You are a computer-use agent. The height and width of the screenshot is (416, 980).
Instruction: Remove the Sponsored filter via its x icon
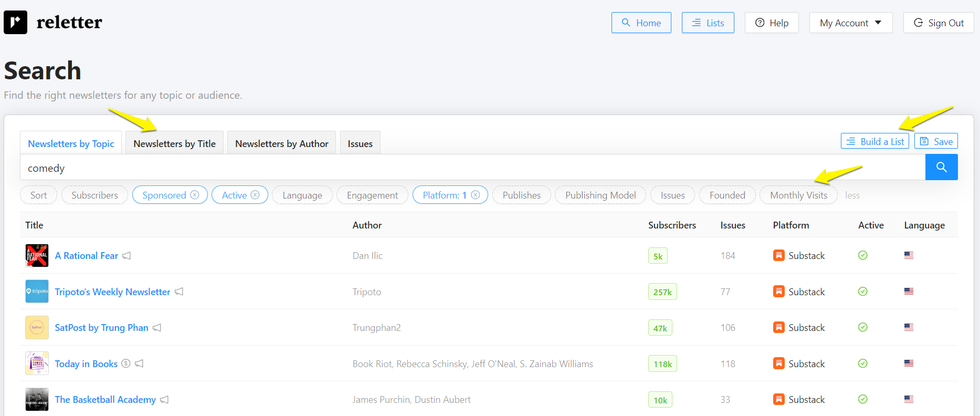tap(195, 195)
